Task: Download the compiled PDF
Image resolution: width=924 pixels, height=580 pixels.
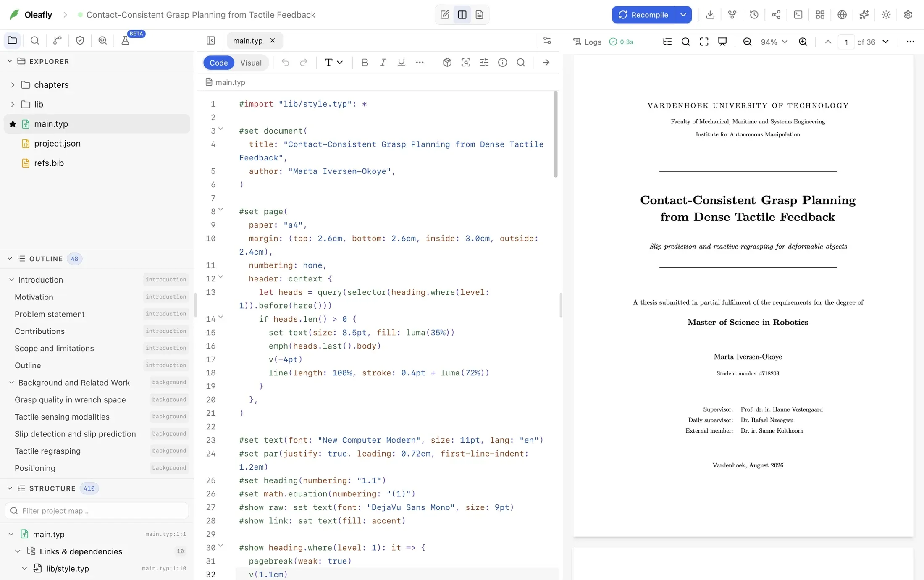Action: (710, 15)
